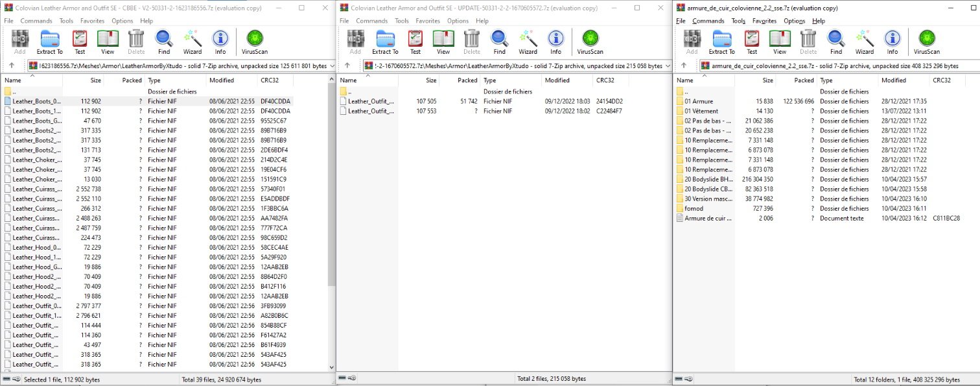980x386 pixels.
Task: Click Info icon in UPDATE window
Action: coord(556,42)
